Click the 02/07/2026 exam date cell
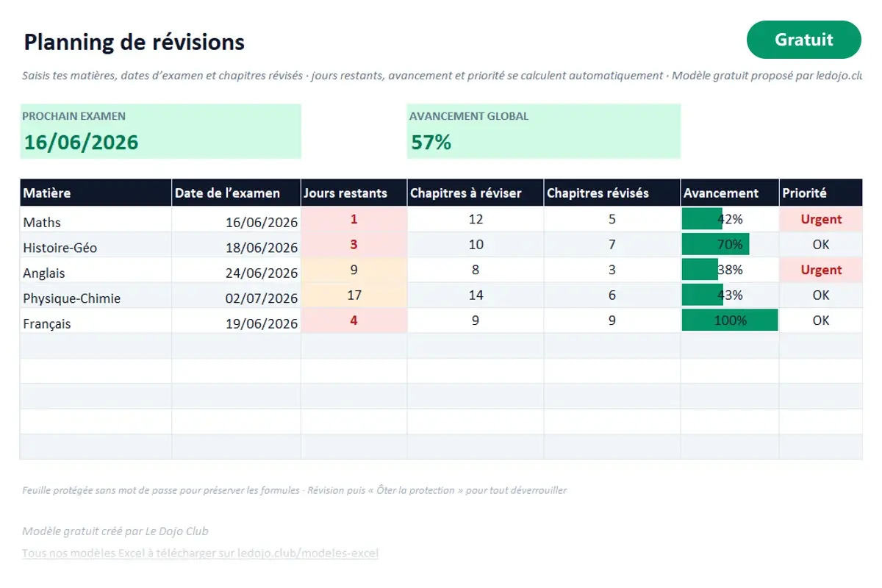This screenshot has height=588, width=882. tap(236, 296)
